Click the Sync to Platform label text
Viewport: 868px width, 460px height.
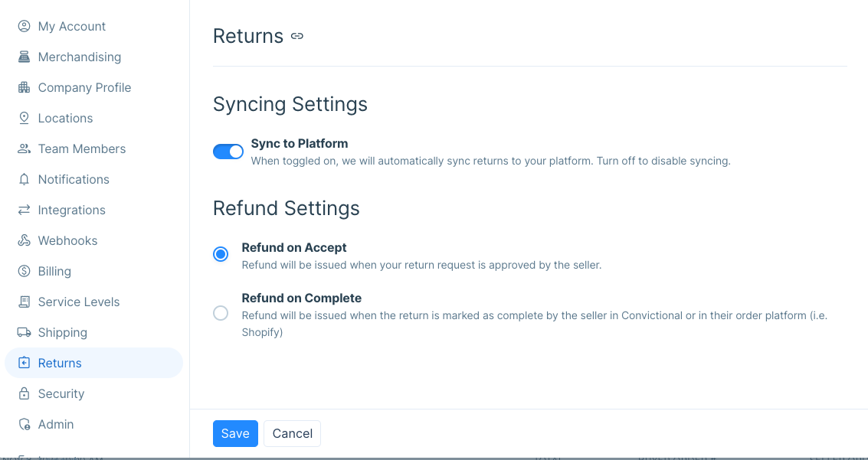(300, 143)
